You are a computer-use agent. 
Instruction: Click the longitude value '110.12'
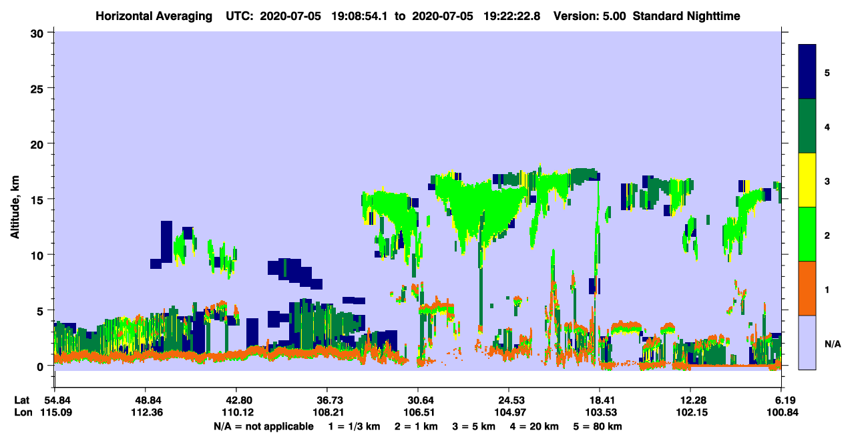[x=236, y=412]
